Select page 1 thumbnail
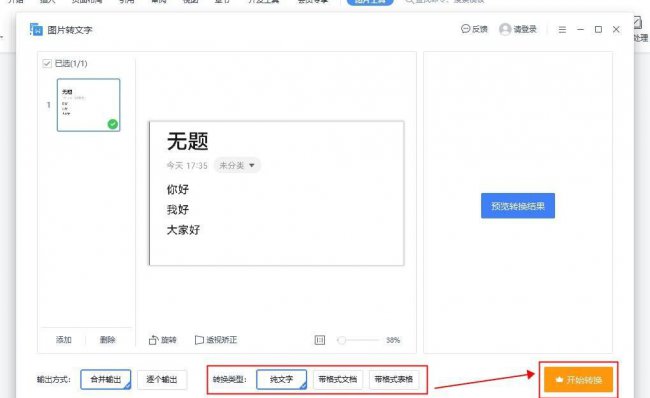The width and height of the screenshot is (650, 398). 88,105
